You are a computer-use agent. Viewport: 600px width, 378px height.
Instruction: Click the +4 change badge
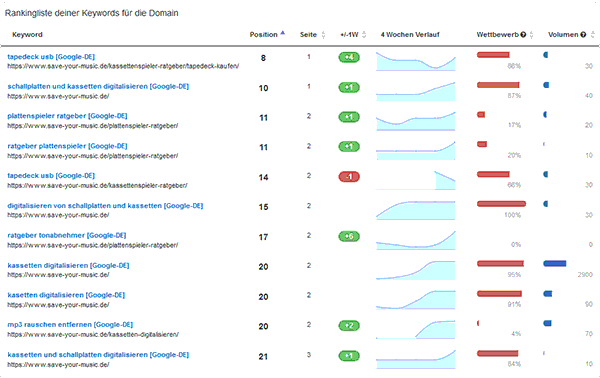click(x=349, y=58)
